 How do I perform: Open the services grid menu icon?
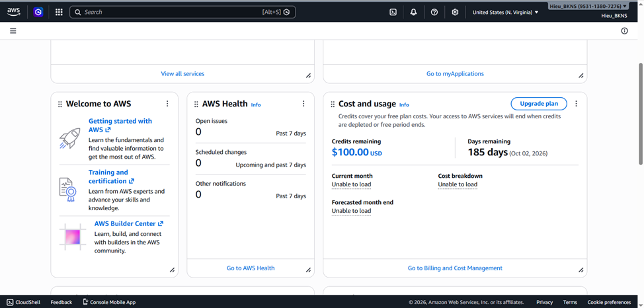(59, 13)
